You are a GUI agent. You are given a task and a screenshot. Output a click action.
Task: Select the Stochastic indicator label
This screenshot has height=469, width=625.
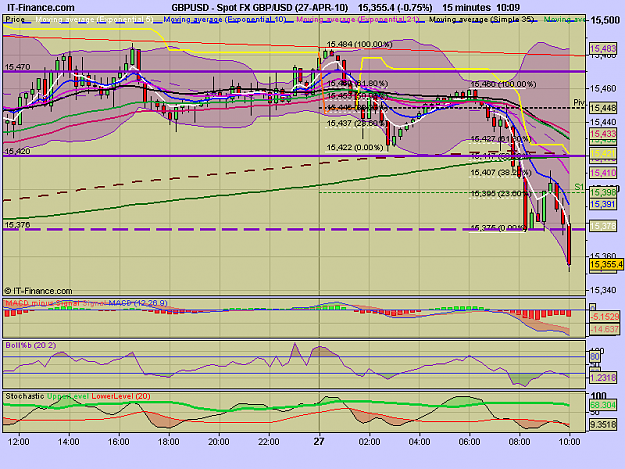pos(25,396)
